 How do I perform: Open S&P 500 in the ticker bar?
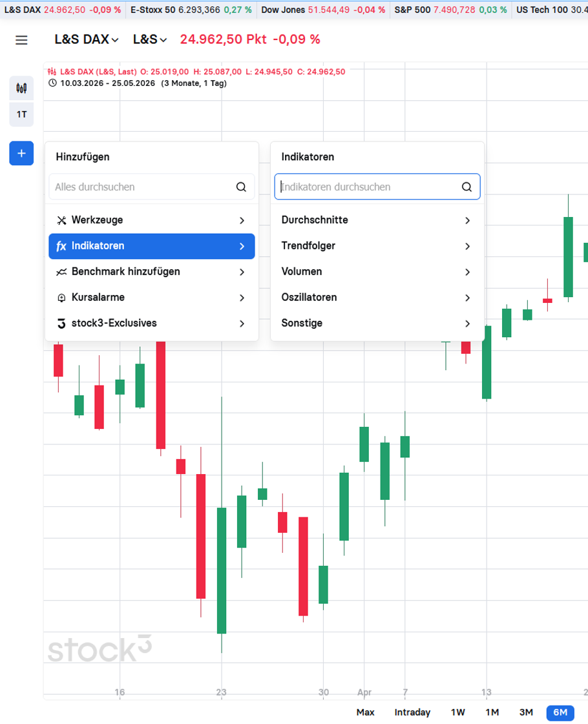pos(450,10)
